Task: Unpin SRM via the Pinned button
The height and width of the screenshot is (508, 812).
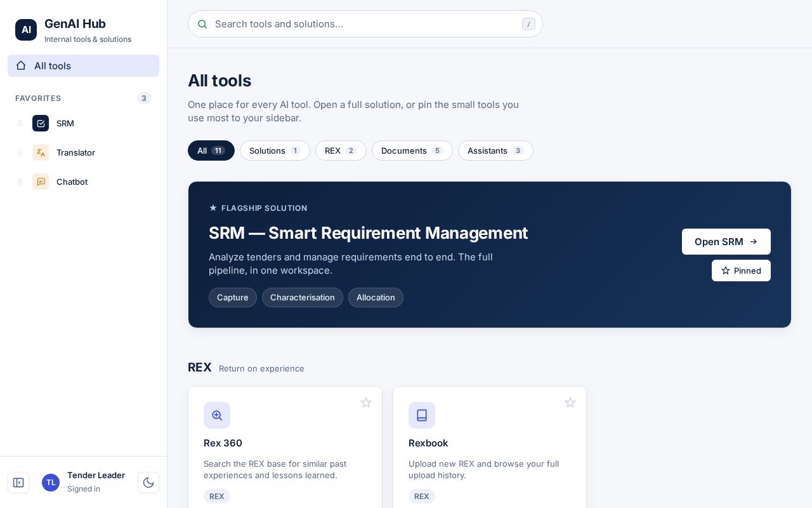Action: click(741, 271)
